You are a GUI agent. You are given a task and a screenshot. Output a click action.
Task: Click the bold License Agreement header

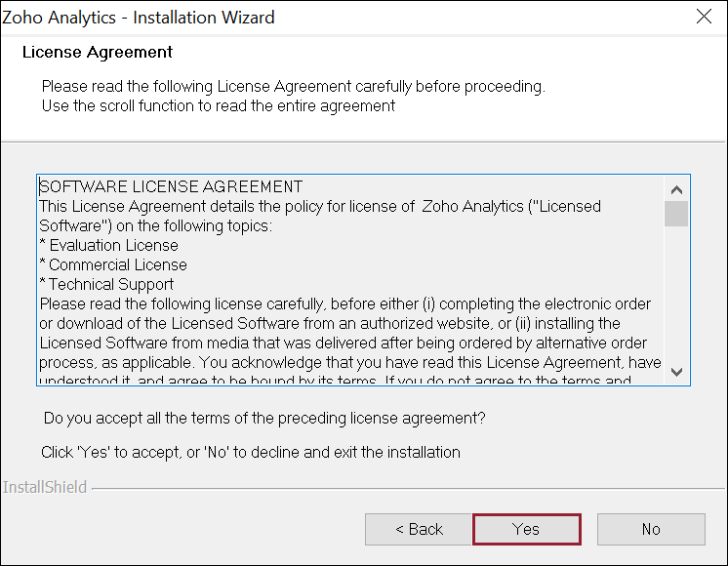(98, 52)
